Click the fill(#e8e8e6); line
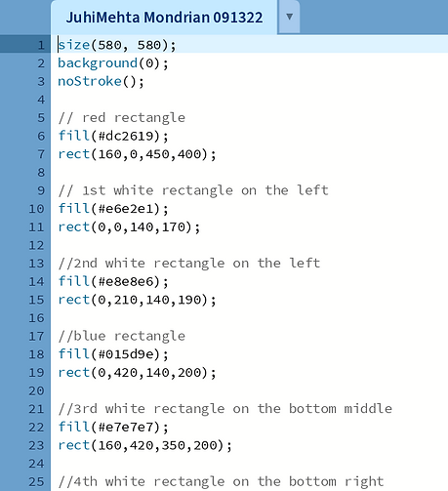 (x=113, y=281)
